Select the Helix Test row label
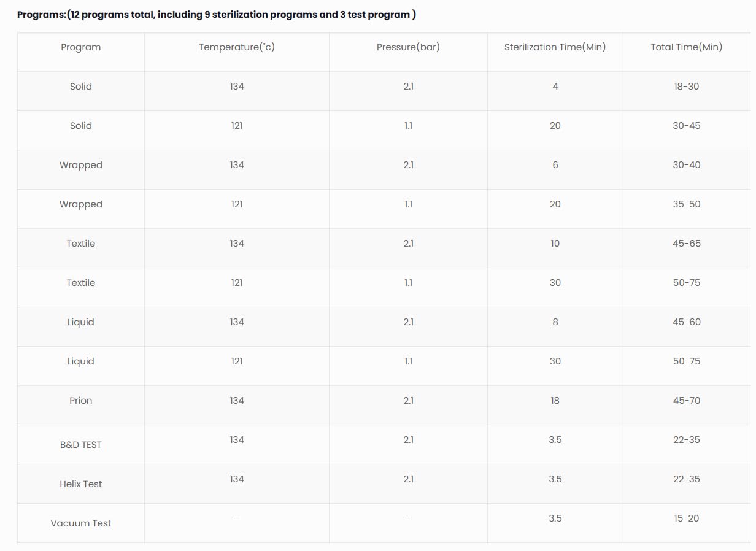Viewport: 756px width, 551px height. click(x=80, y=484)
